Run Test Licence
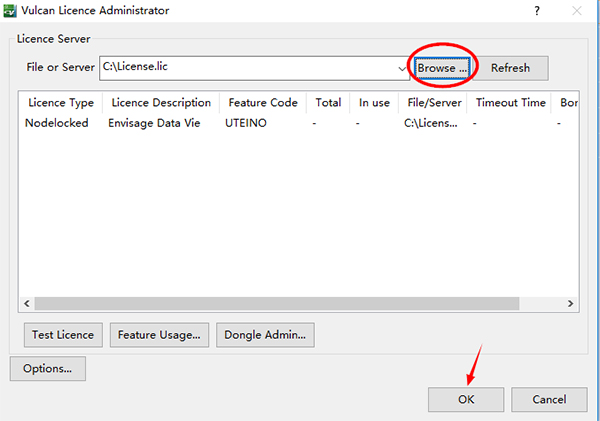Viewport: 600px width, 421px height. [x=63, y=335]
